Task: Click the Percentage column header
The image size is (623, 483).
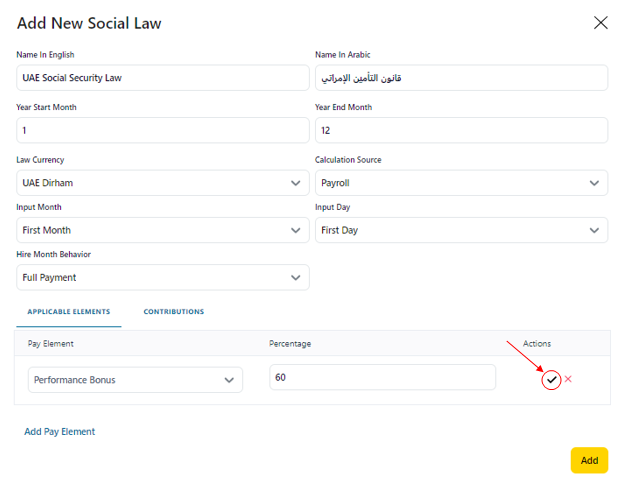Action: pos(290,344)
